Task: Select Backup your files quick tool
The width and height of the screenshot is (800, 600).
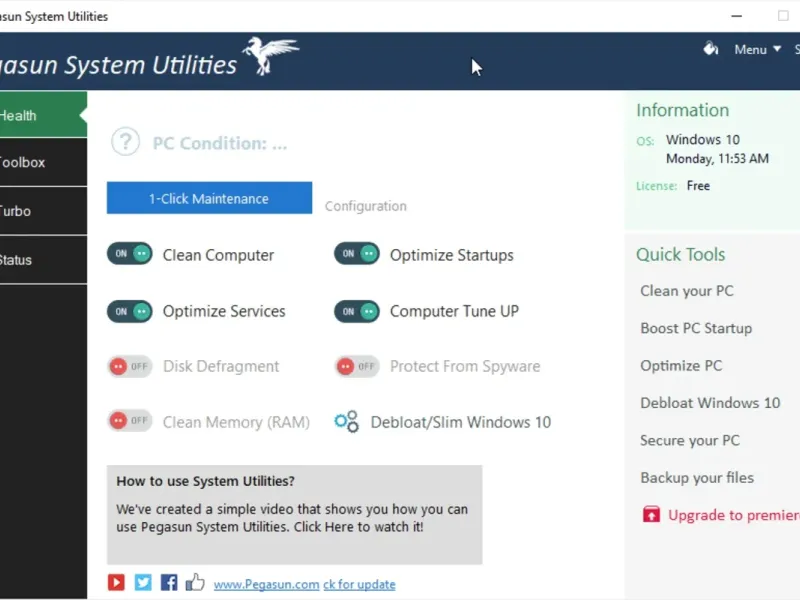Action: [697, 478]
